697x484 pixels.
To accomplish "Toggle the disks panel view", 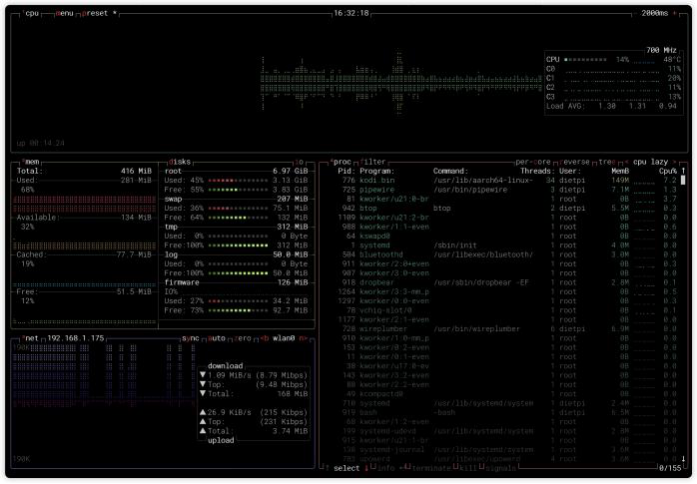I will click(180, 161).
